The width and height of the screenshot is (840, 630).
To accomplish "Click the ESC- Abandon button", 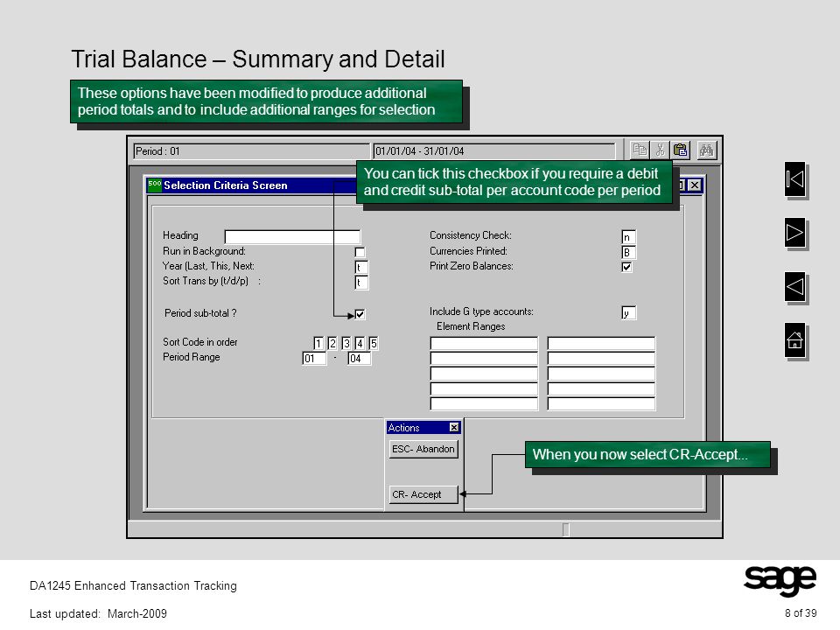I will coord(423,449).
